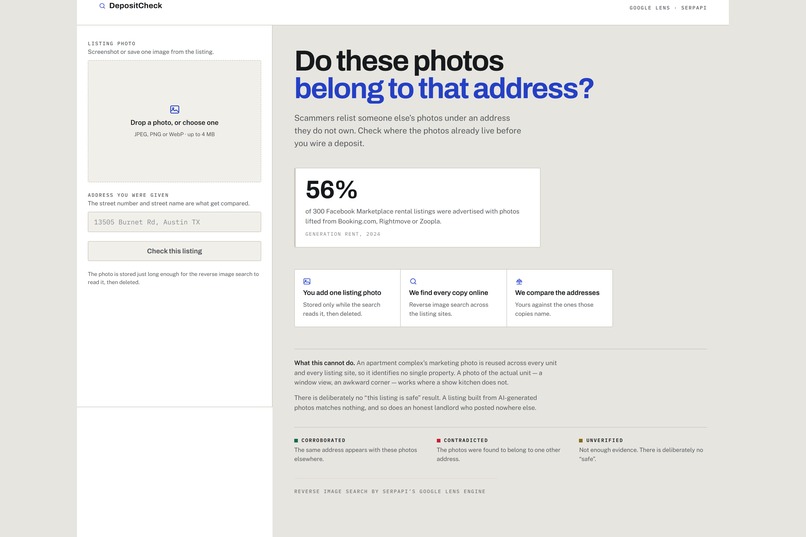
Task: Click the footer 'REVERSE IMAGE SEARCH BY SERPAPI'S GOOGLE LENS ENGINE'
Action: (x=390, y=492)
